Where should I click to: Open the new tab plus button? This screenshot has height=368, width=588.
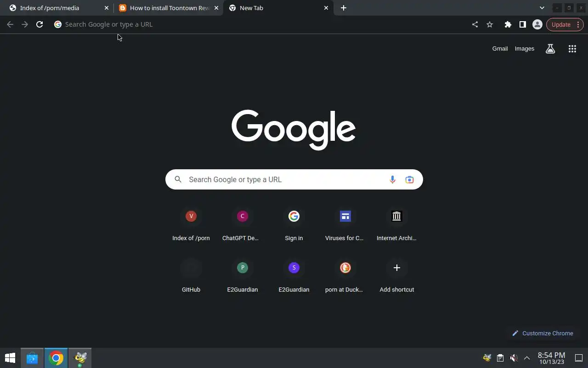point(344,8)
